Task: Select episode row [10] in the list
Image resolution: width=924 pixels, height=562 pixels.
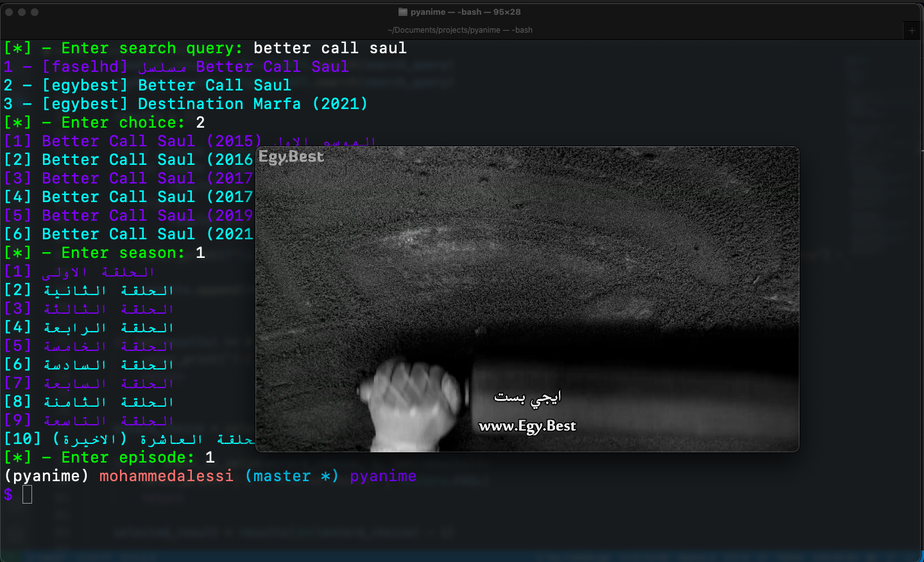Action: click(129, 439)
